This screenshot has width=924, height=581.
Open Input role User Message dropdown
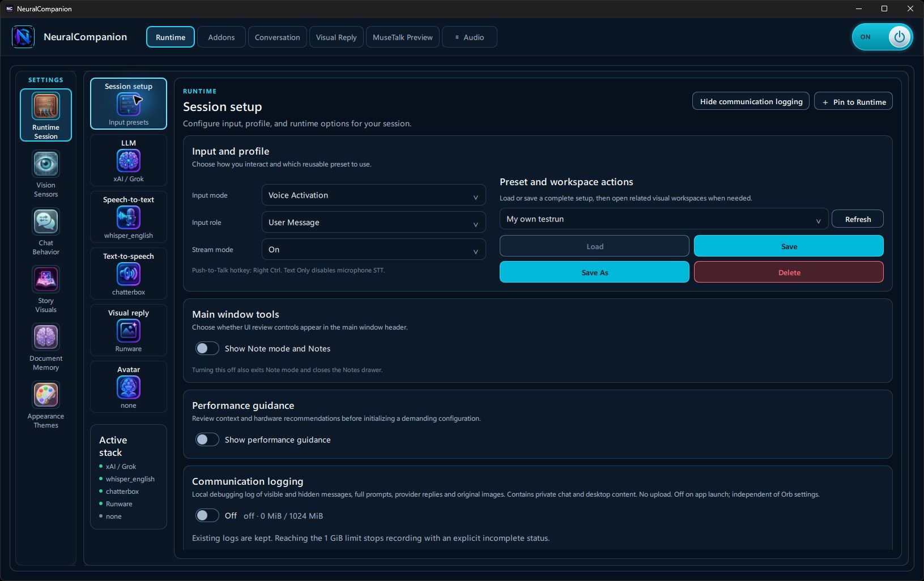click(x=374, y=223)
